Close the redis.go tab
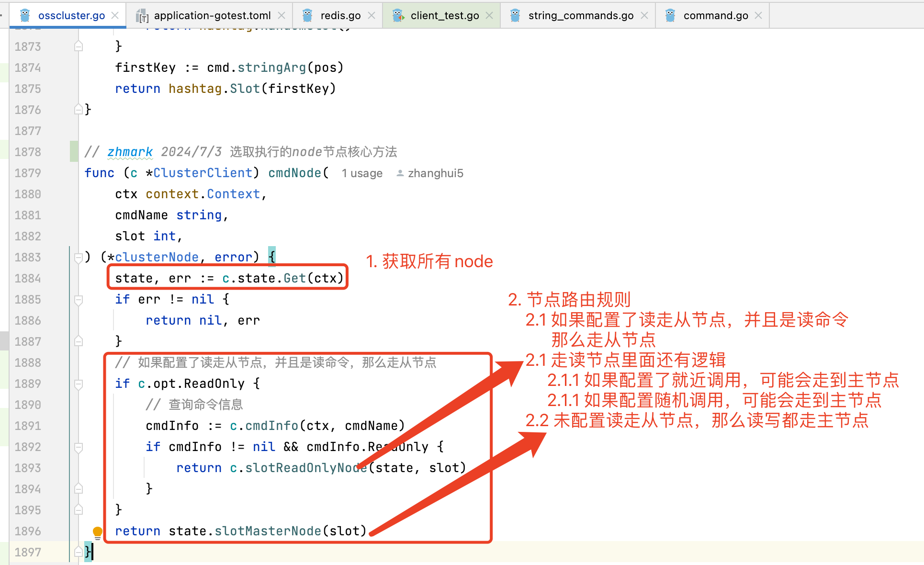Image resolution: width=924 pixels, height=565 pixels. (x=372, y=15)
